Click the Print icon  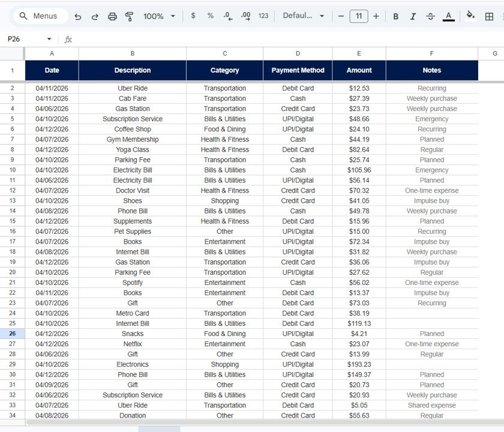(x=112, y=16)
